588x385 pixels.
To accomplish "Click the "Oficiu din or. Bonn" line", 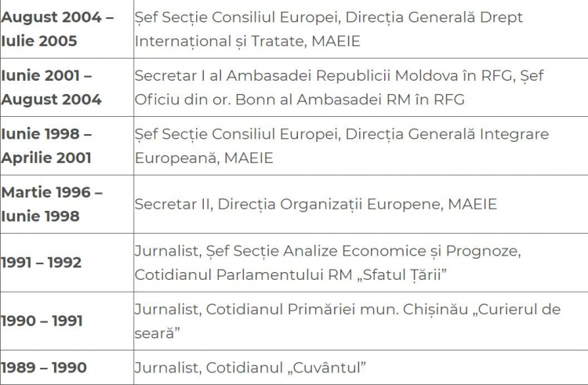I will [299, 100].
